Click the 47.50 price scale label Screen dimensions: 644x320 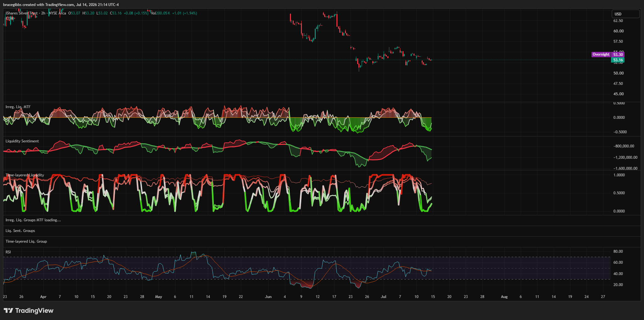coord(618,84)
